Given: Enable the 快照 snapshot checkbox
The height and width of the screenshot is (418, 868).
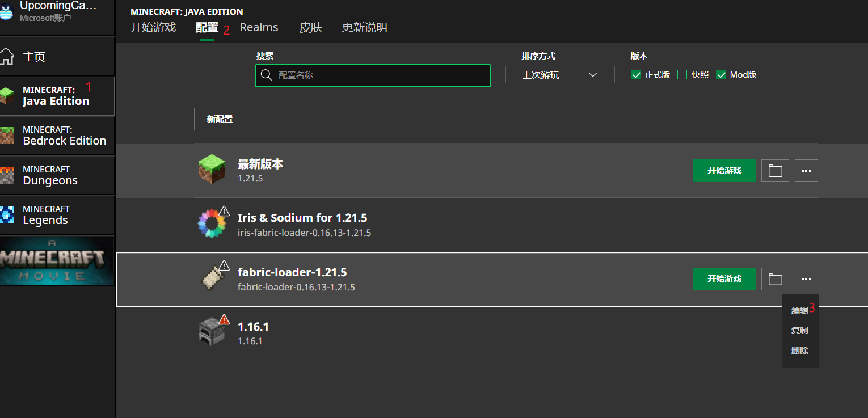Looking at the screenshot, I should click(682, 75).
